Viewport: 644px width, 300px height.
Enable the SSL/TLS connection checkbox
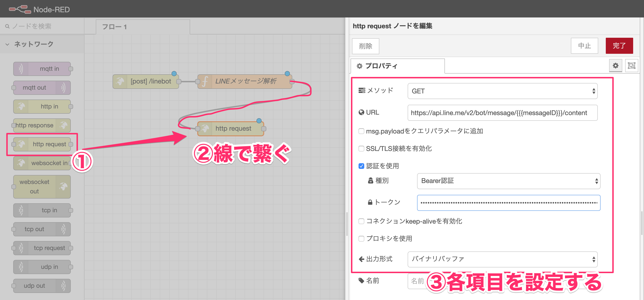361,149
